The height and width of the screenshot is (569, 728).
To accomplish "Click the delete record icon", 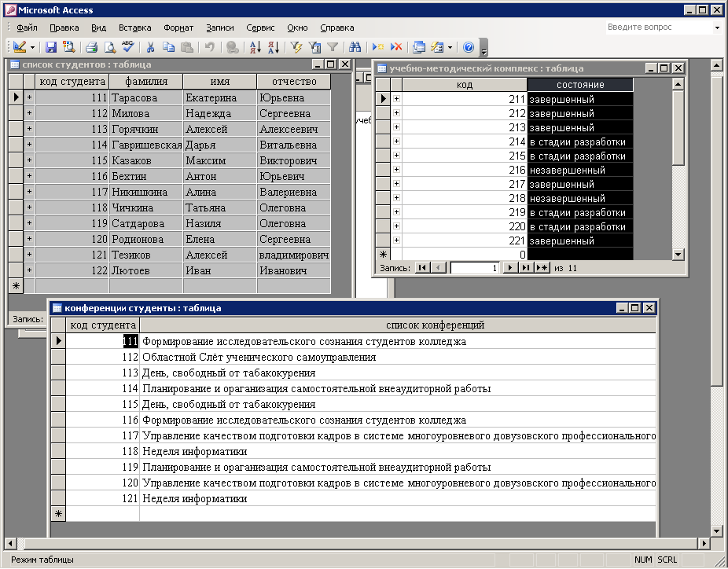I will [396, 47].
